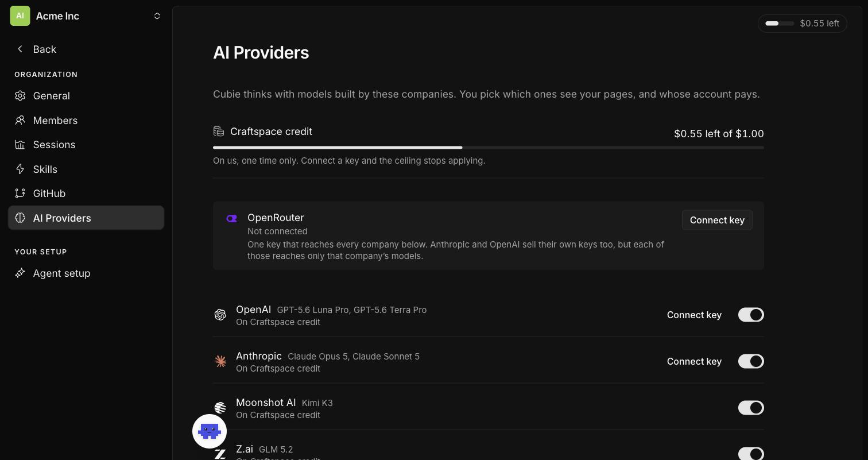Click the YOUR SETUP section header
This screenshot has height=460, width=868.
pyautogui.click(x=41, y=252)
